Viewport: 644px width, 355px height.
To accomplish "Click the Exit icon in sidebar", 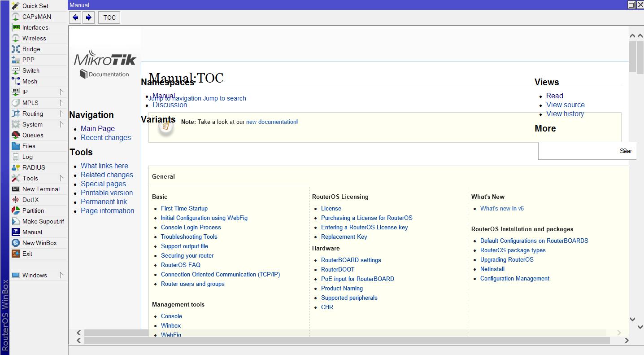I will [x=16, y=254].
